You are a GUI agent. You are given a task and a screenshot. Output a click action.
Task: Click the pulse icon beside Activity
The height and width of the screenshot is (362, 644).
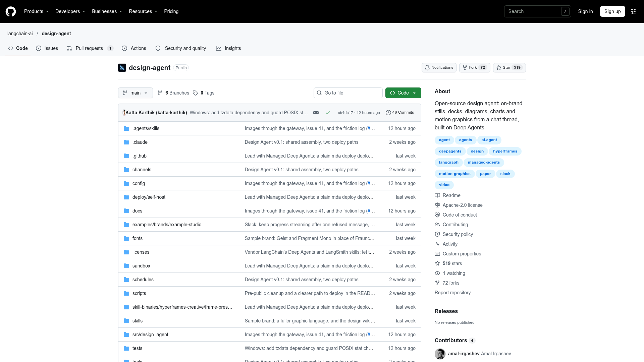coord(437,244)
